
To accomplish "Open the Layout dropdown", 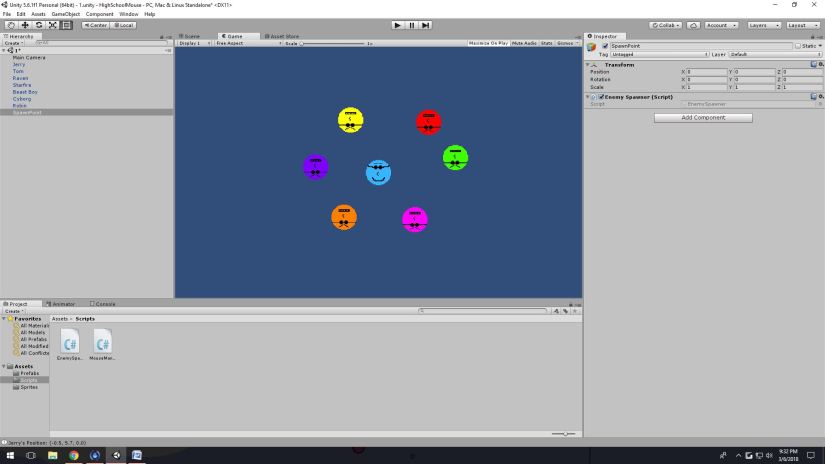I will pyautogui.click(x=801, y=25).
